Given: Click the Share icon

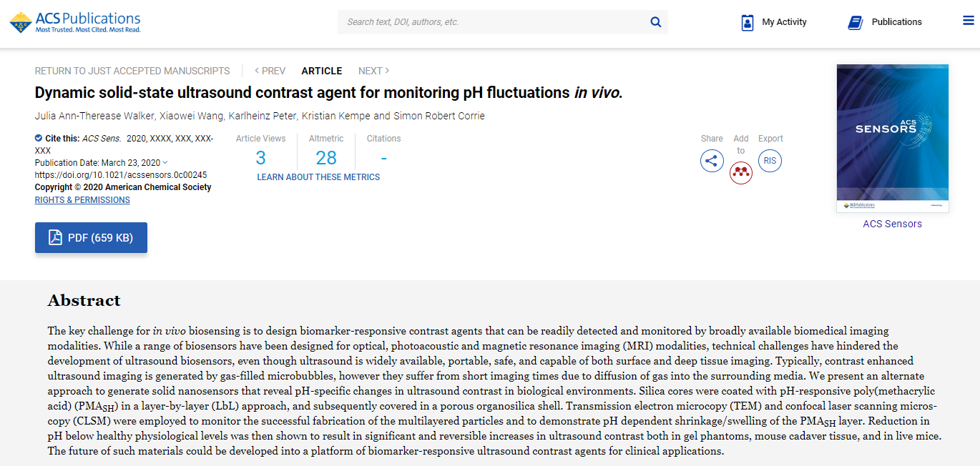Looking at the screenshot, I should pos(712,161).
